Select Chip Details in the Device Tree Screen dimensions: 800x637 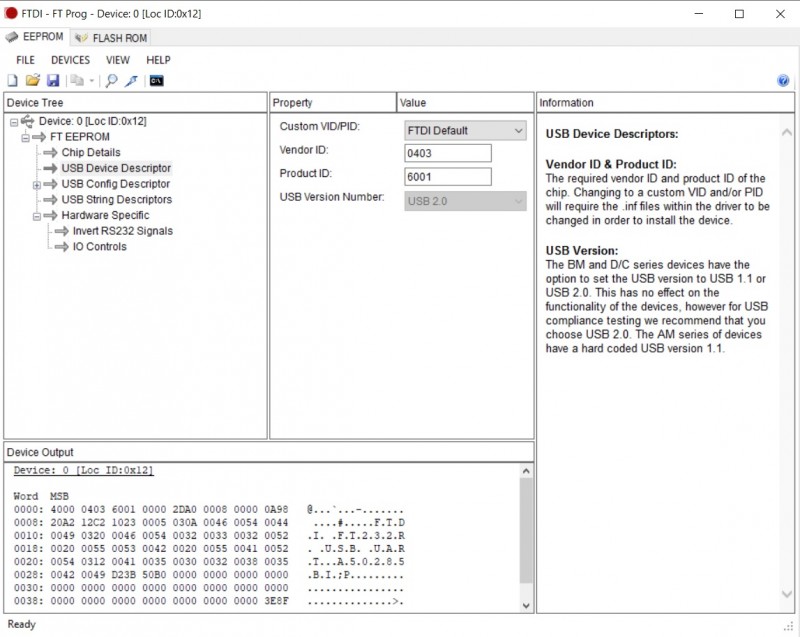pos(91,152)
